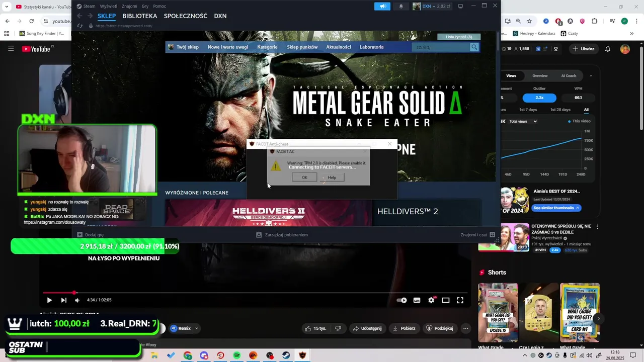Dislike the YouTube video
The height and width of the screenshot is (362, 644).
pyautogui.click(x=338, y=328)
